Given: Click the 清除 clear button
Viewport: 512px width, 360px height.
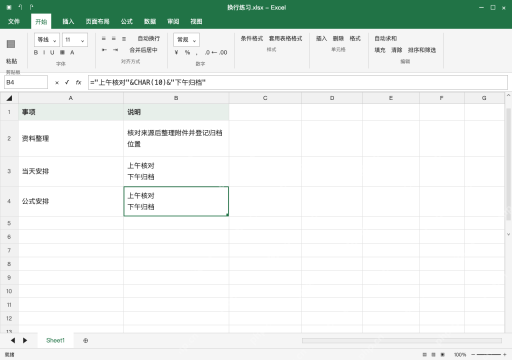Looking at the screenshot, I should pos(397,50).
